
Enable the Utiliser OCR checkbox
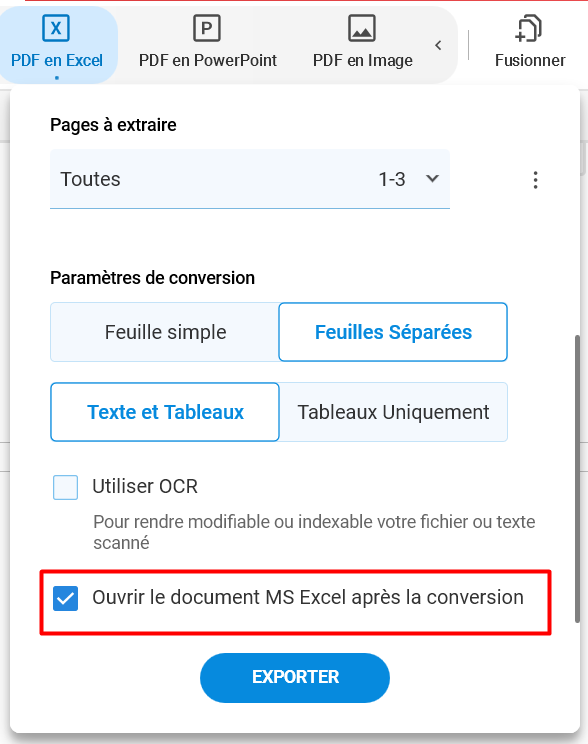(x=65, y=487)
